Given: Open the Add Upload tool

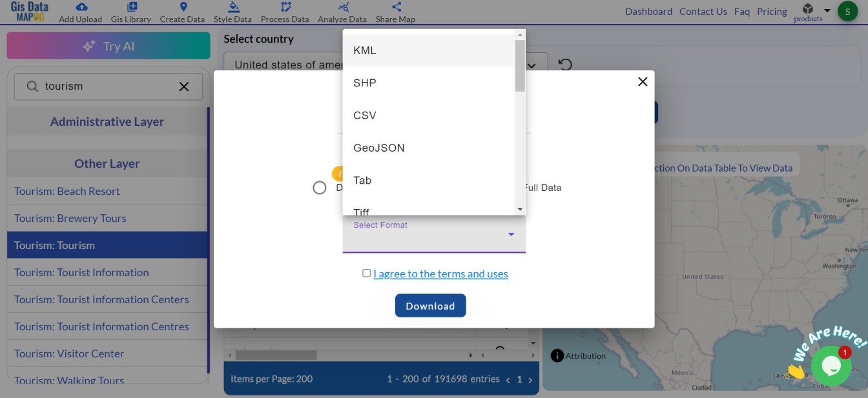Looking at the screenshot, I should [81, 12].
